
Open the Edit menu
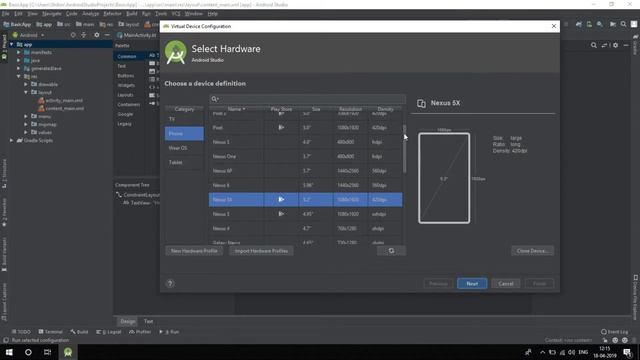(x=18, y=13)
